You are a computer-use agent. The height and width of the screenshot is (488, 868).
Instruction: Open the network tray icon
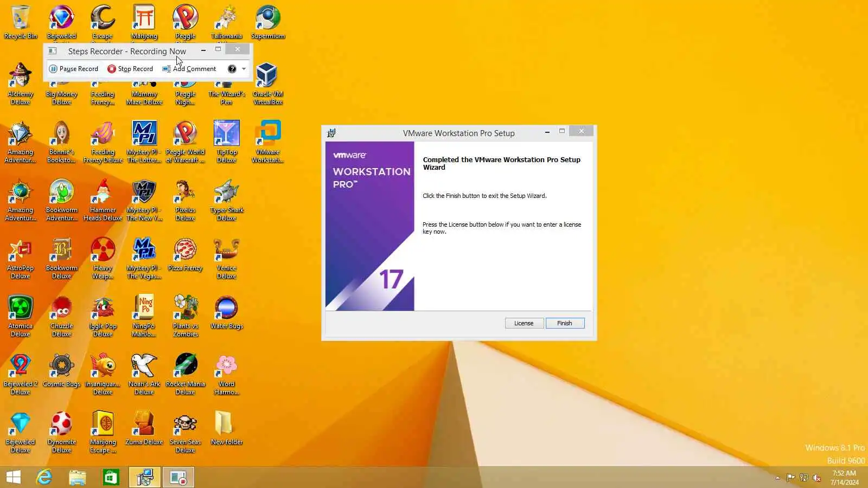[x=803, y=478]
